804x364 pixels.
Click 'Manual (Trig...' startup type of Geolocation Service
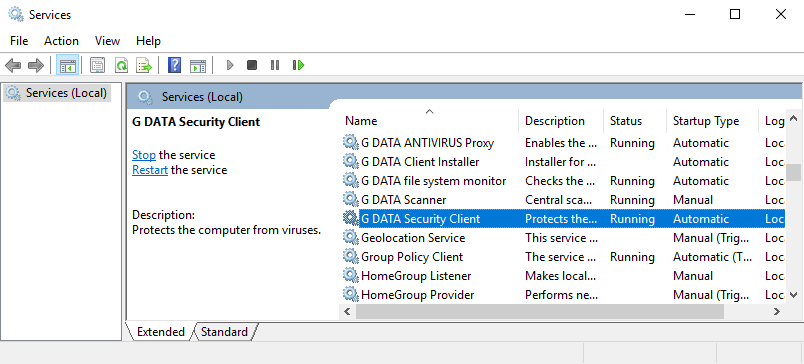pyautogui.click(x=712, y=237)
